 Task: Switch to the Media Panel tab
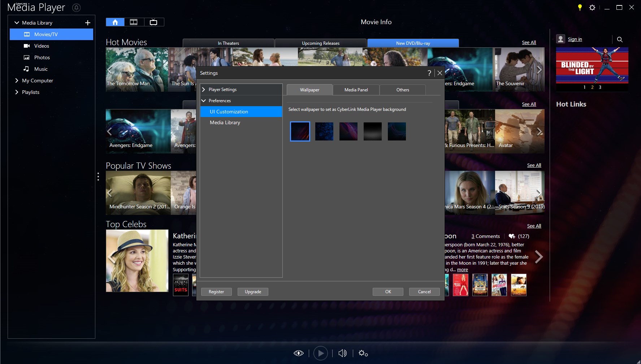click(x=356, y=90)
